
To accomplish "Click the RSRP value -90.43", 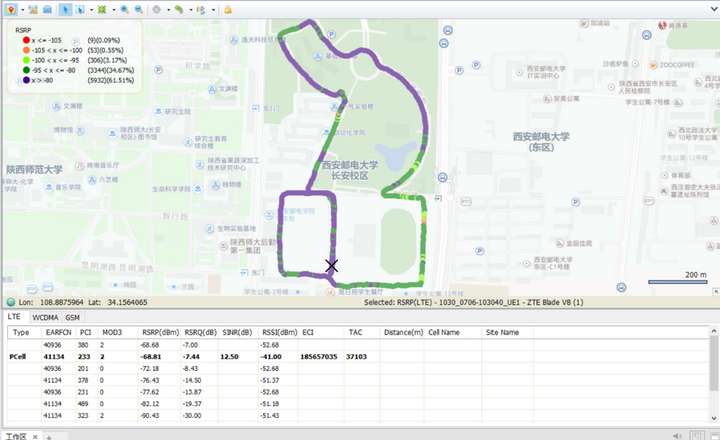I will 150,415.
